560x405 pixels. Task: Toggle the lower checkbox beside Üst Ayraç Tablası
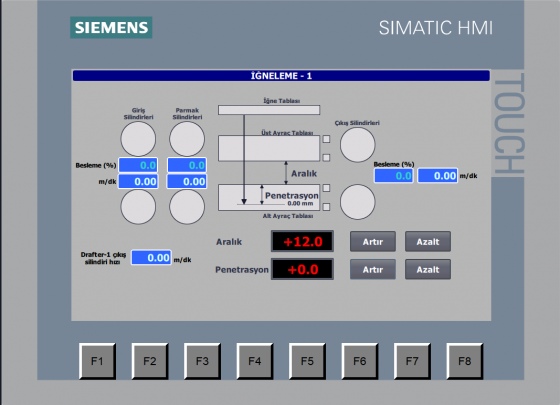[326, 158]
